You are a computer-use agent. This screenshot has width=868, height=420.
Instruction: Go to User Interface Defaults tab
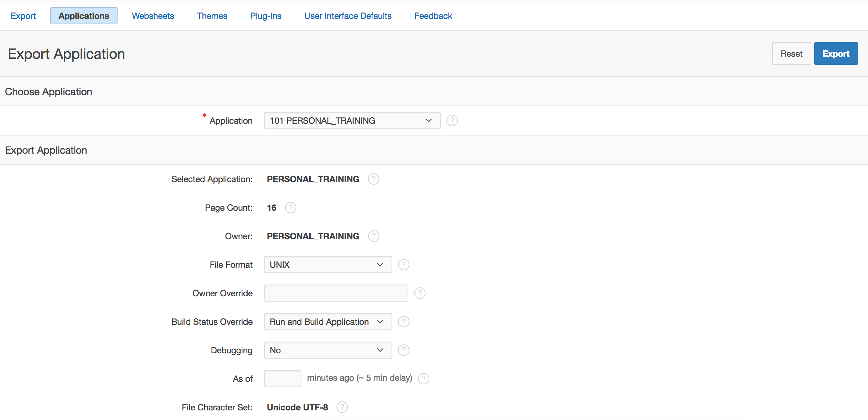[347, 16]
